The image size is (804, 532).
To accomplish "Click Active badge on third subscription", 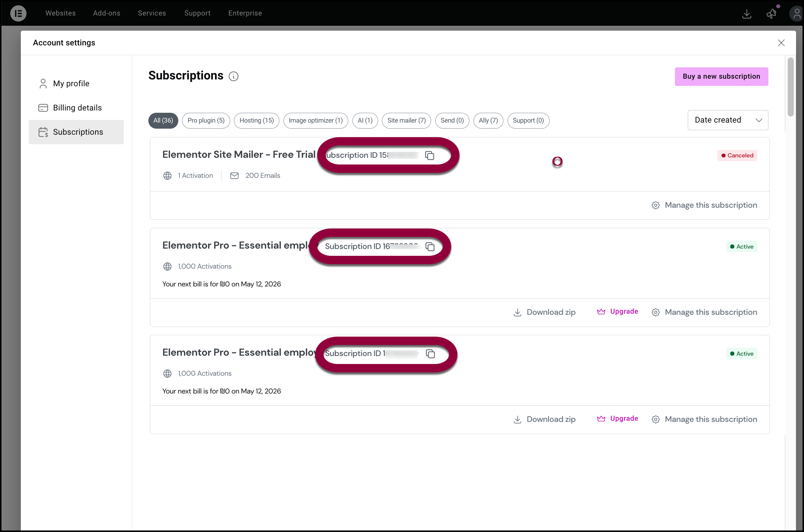I will click(742, 354).
